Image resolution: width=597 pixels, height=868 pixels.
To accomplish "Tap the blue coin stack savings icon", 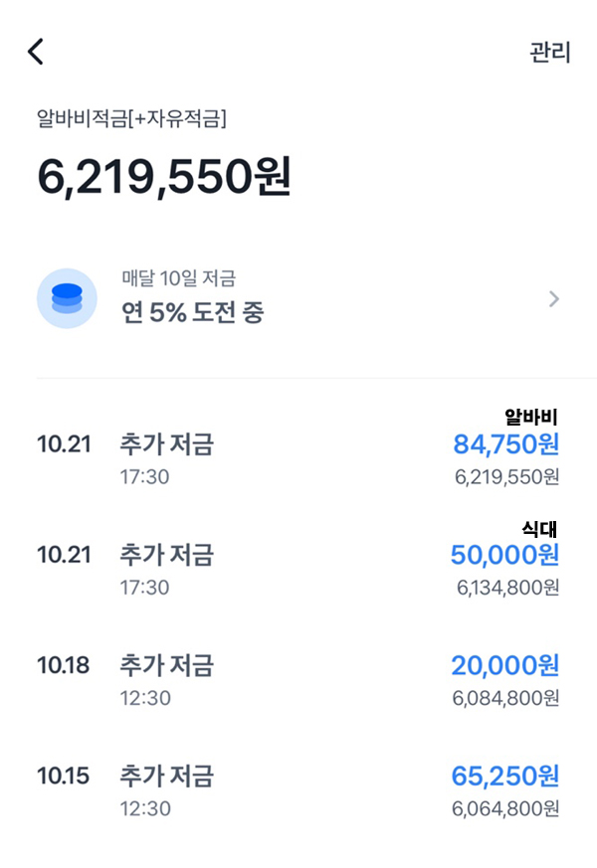I will [x=67, y=298].
